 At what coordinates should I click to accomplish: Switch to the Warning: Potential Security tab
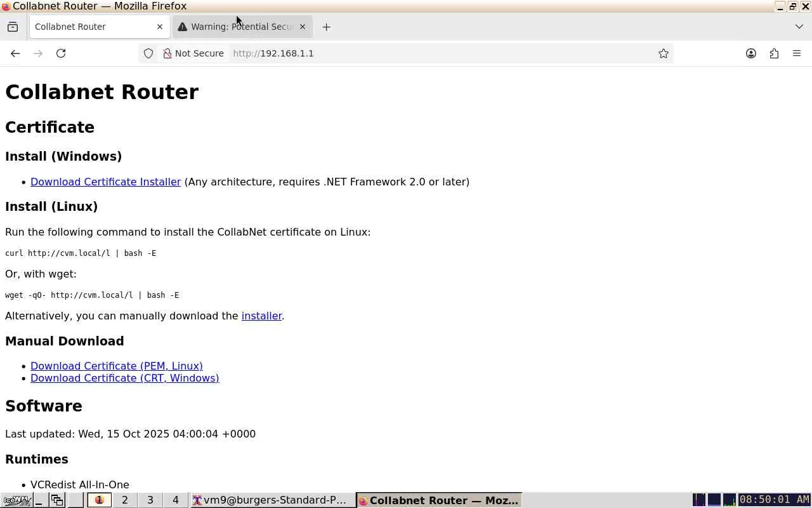pyautogui.click(x=242, y=27)
